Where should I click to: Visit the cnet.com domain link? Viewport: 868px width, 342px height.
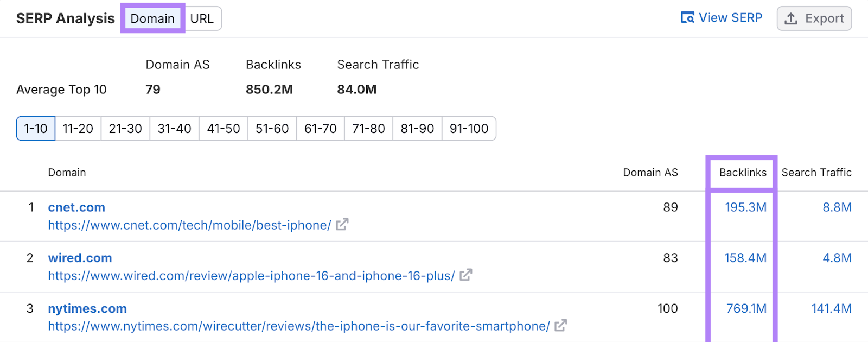(x=76, y=207)
